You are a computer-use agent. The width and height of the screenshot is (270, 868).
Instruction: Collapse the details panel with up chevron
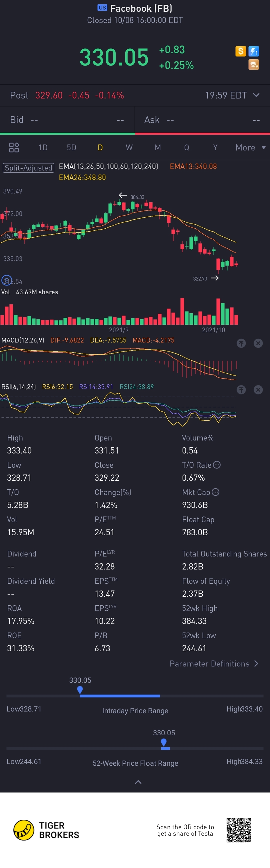138,782
